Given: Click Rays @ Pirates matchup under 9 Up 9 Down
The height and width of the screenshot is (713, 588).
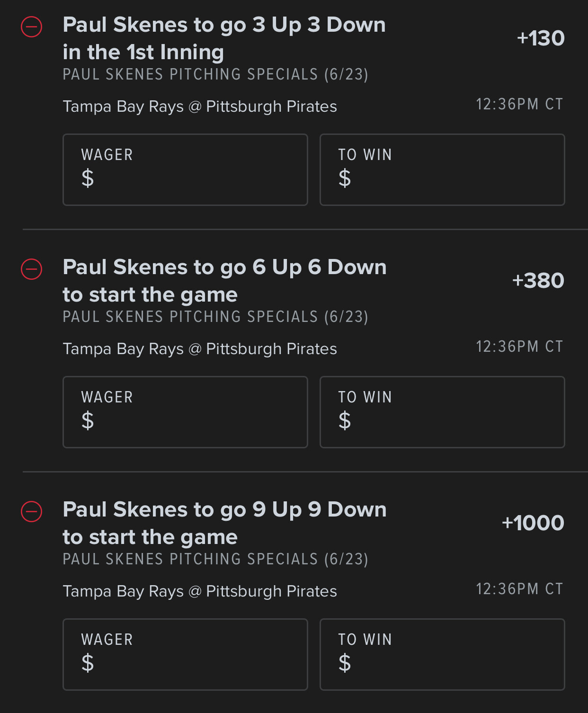Looking at the screenshot, I should [x=200, y=591].
